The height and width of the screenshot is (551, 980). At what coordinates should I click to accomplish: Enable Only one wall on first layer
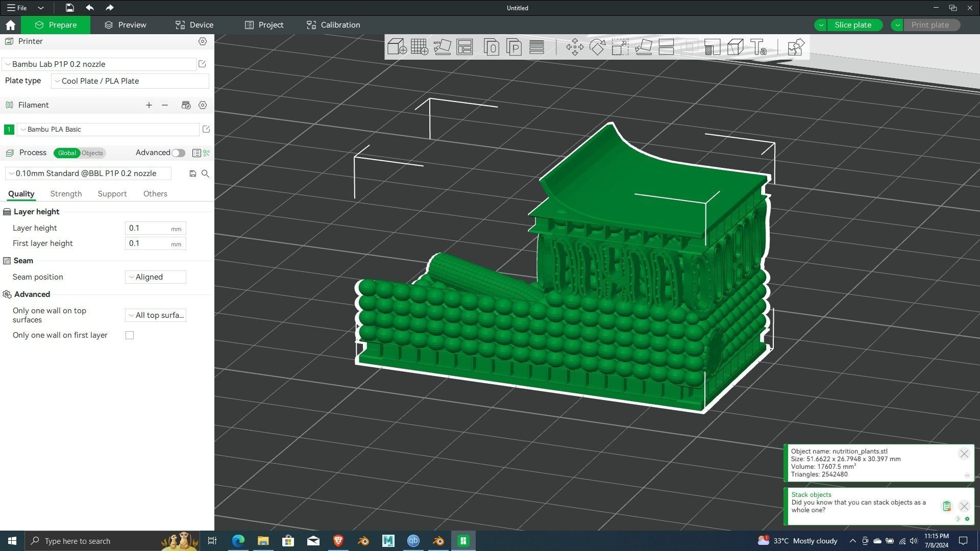click(130, 335)
